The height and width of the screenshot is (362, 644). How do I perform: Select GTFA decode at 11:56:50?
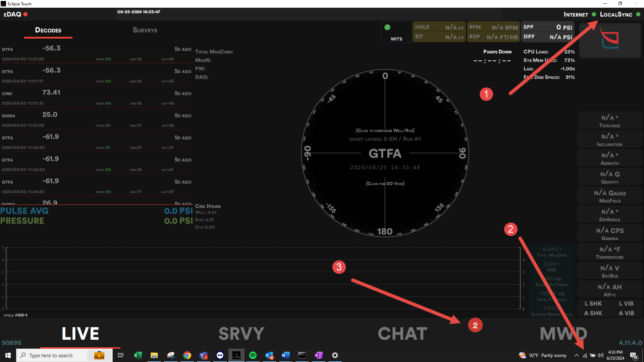coord(96,164)
